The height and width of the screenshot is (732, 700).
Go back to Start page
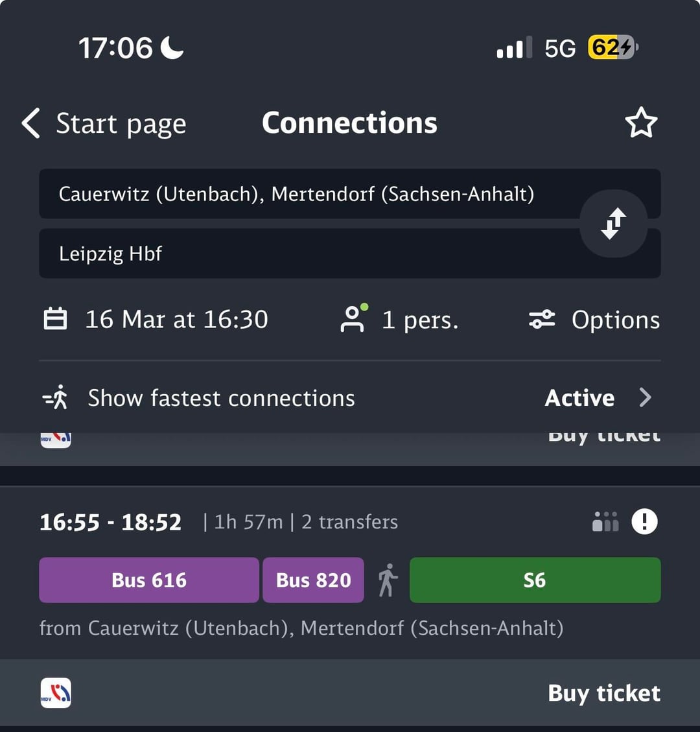(x=121, y=123)
